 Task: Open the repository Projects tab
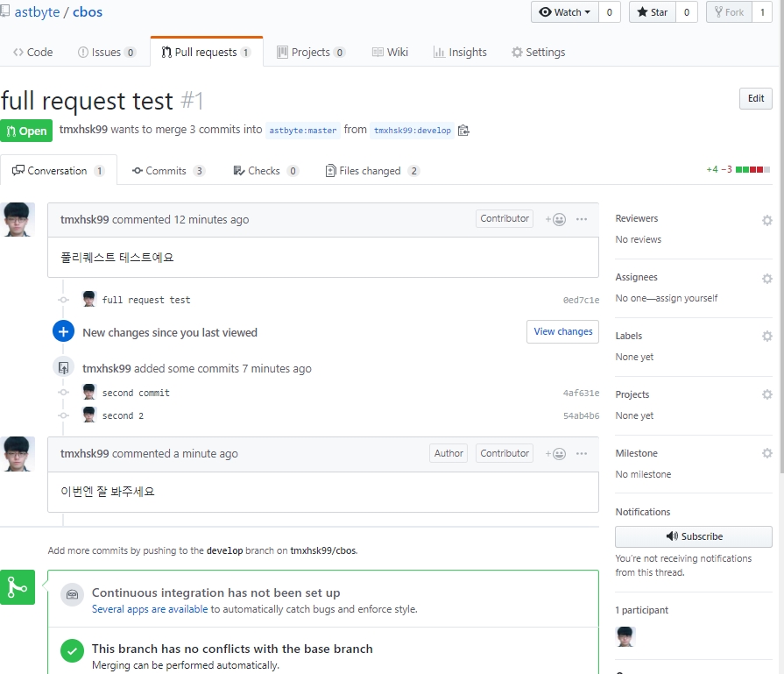tap(311, 52)
